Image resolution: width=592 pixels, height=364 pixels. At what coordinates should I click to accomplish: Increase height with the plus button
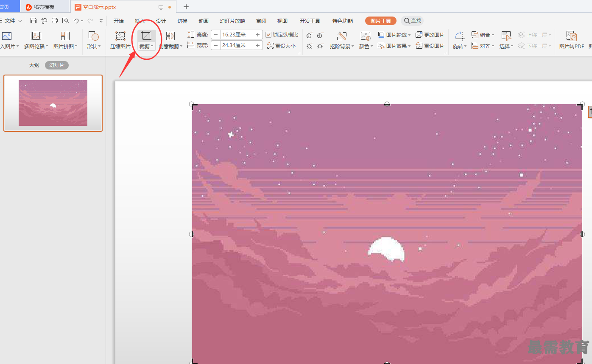pyautogui.click(x=258, y=35)
